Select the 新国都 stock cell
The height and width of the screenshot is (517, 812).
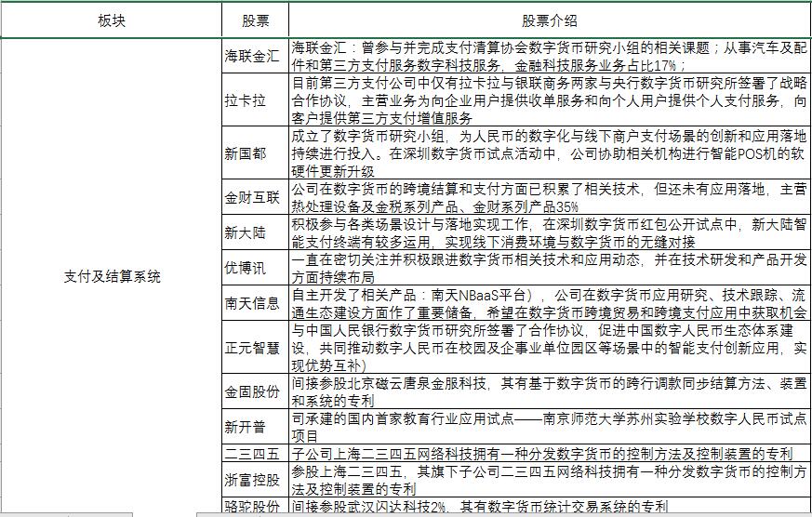click(x=255, y=152)
